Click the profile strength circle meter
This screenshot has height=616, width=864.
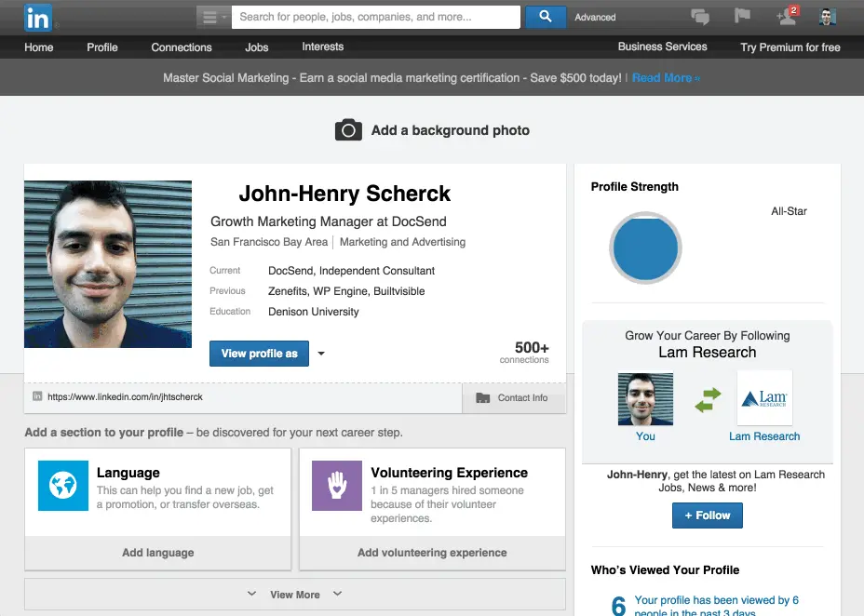[645, 248]
